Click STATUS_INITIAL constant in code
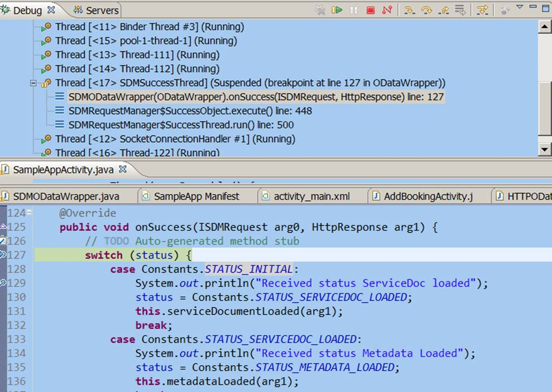The height and width of the screenshot is (392, 552). coord(248,269)
